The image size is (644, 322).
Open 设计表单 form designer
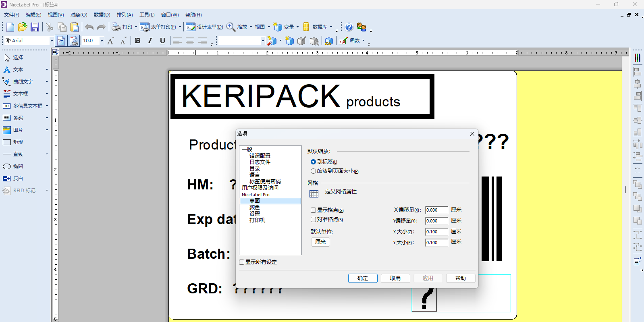(204, 27)
